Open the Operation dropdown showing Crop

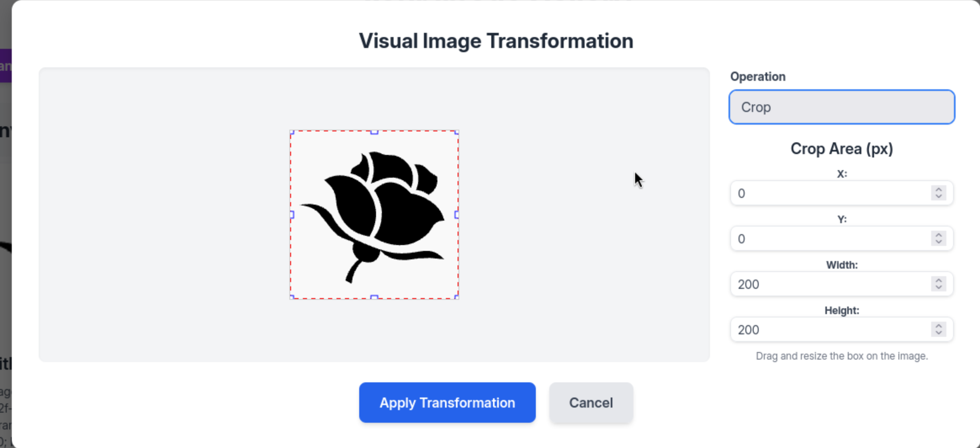point(842,107)
